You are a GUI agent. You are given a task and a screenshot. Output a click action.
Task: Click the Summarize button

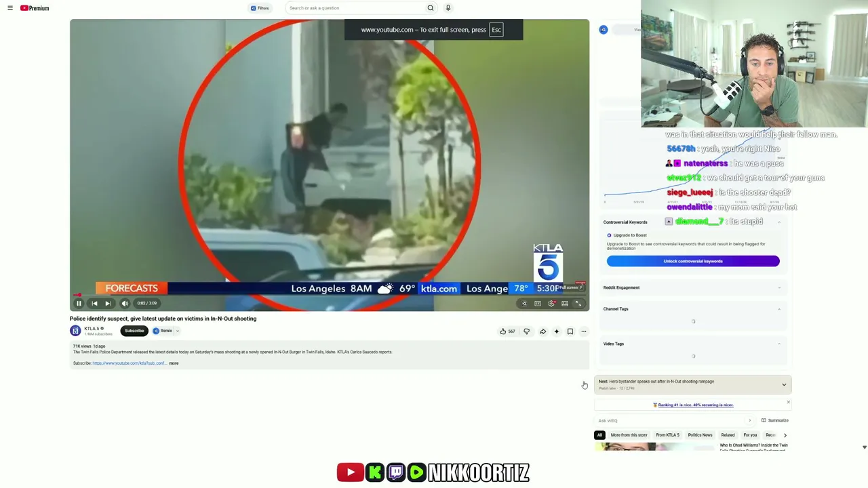point(774,421)
